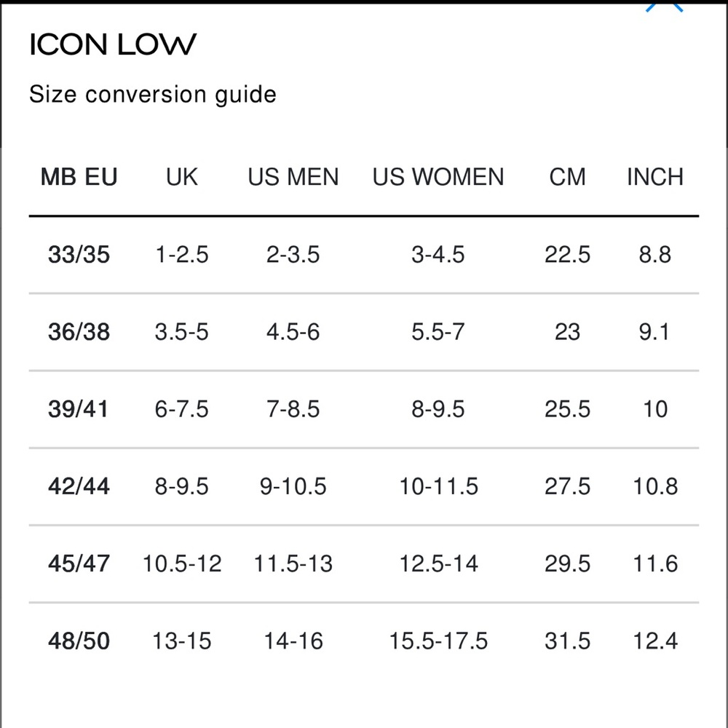
Task: Select the 36/38 size row label
Action: [79, 332]
